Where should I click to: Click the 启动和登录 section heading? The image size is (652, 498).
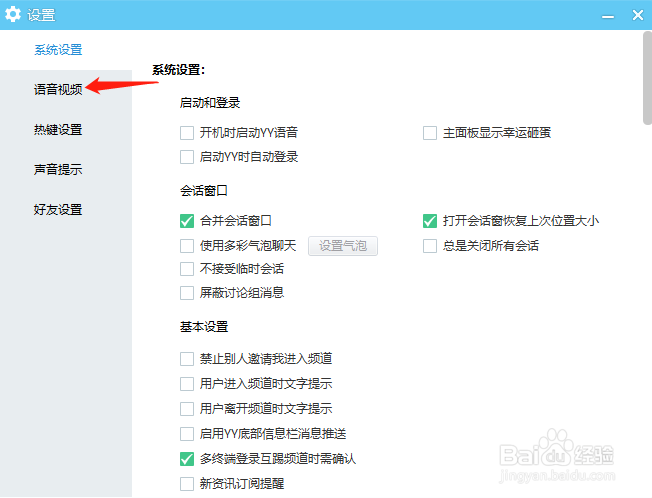point(210,103)
